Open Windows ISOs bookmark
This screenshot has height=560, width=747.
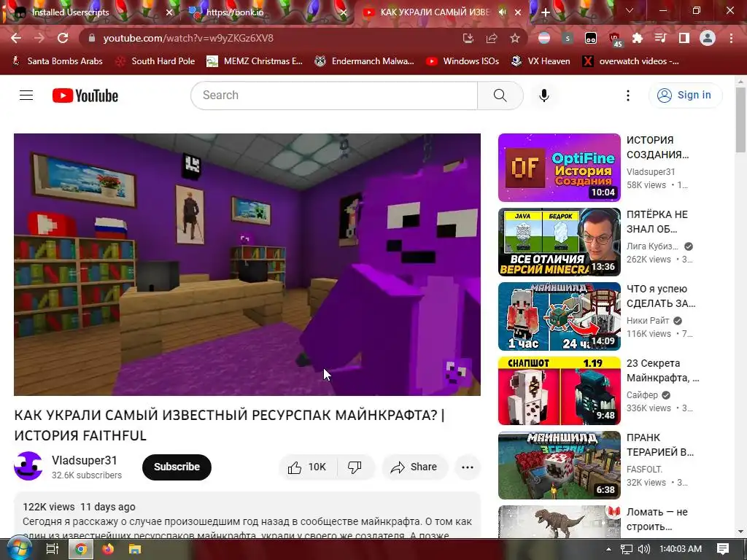pos(462,61)
